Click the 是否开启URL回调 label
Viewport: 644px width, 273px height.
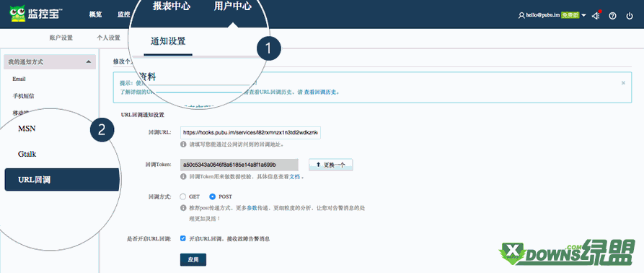pos(149,238)
